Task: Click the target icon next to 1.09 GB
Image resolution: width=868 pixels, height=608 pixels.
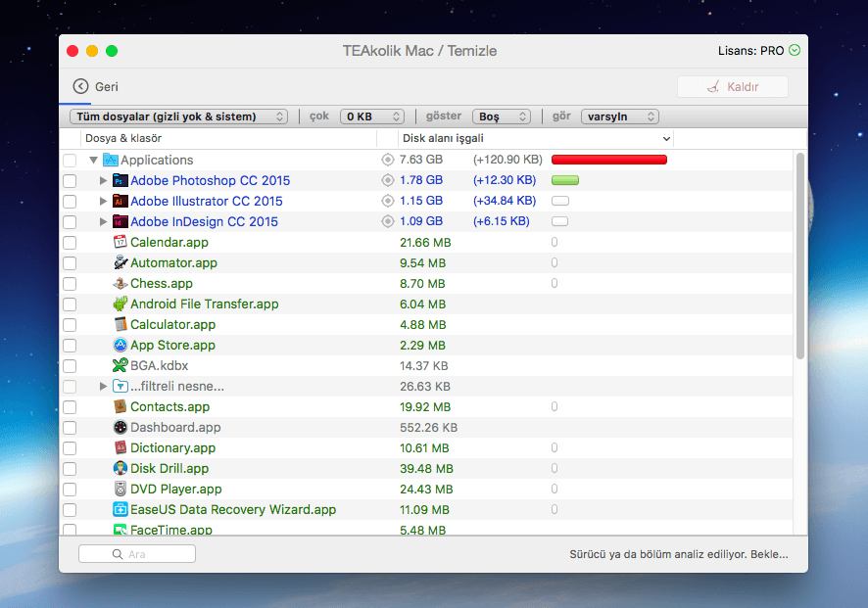Action: coord(388,221)
